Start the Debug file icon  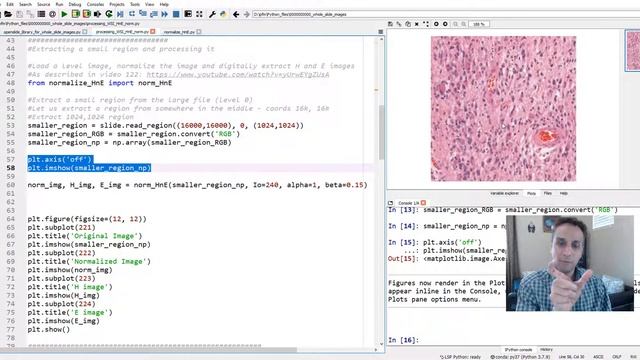click(120, 14)
